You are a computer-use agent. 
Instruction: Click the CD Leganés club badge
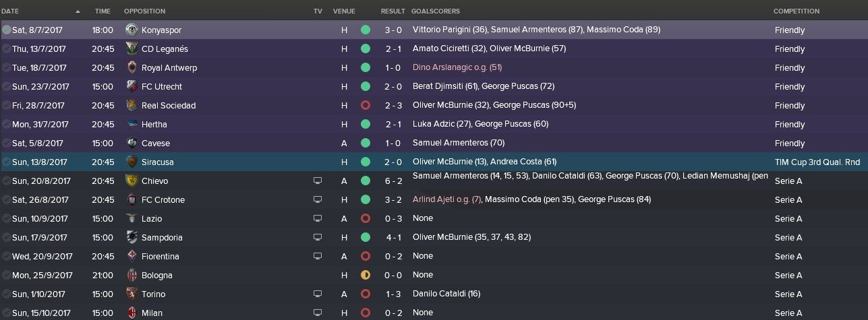(x=132, y=49)
